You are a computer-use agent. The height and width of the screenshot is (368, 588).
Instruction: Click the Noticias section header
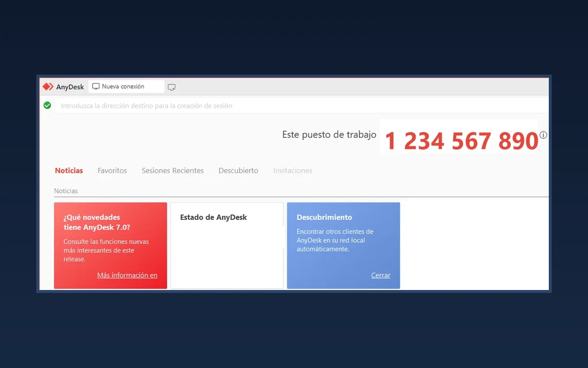(x=66, y=191)
